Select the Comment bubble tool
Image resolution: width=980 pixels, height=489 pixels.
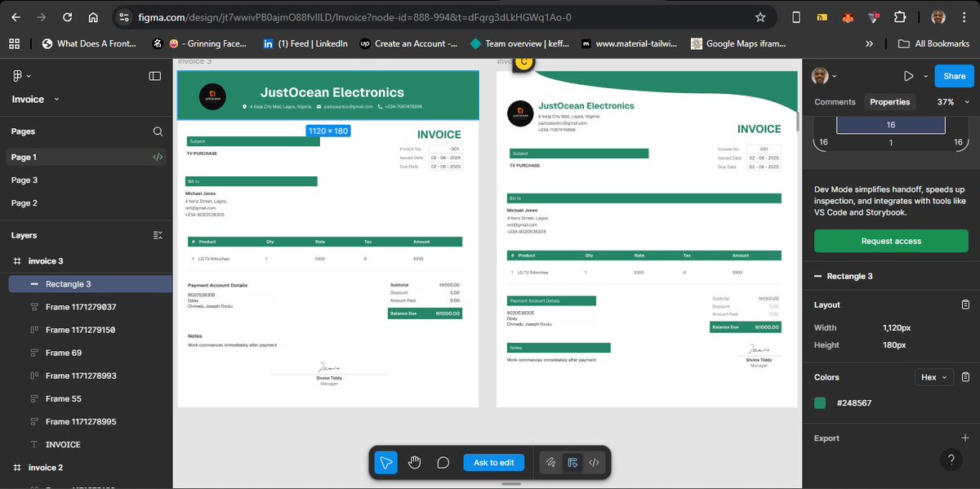(x=443, y=463)
